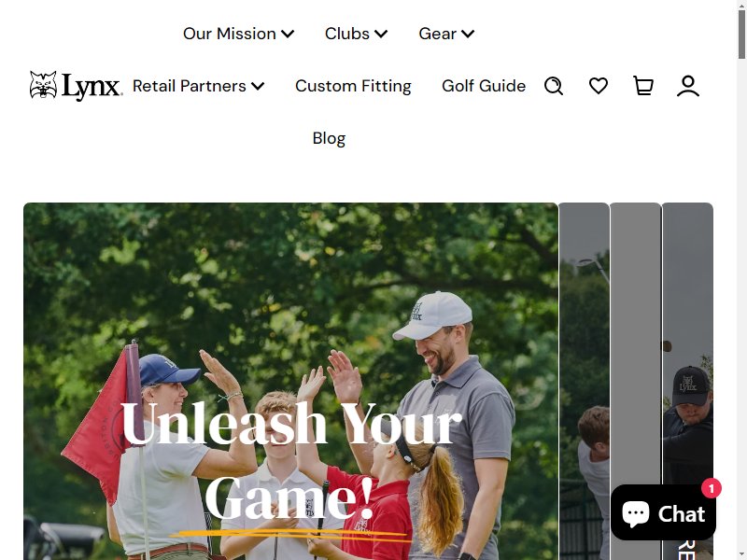Select the third gray slide panel
This screenshot has width=747, height=560.
[x=687, y=381]
